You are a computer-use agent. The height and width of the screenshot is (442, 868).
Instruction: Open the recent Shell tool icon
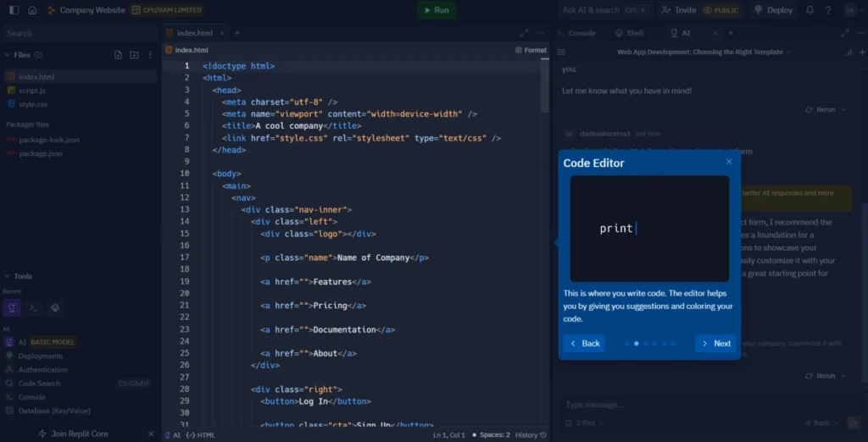point(34,308)
